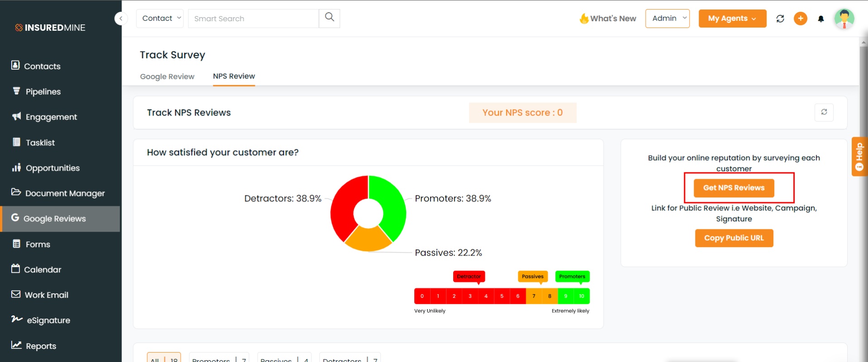Screen dimensions: 868x362
Task: Expand the My Agents dropdown
Action: 732,19
